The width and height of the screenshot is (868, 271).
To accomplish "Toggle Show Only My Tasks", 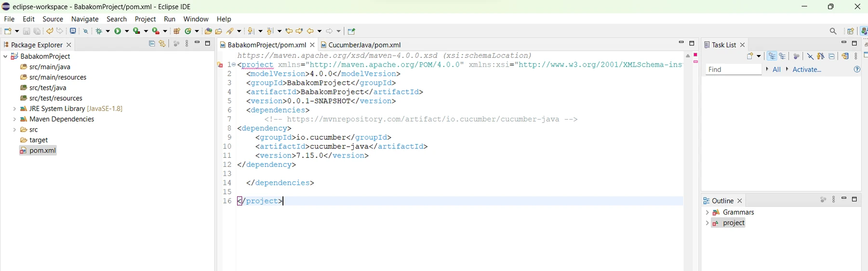I will pos(821,56).
